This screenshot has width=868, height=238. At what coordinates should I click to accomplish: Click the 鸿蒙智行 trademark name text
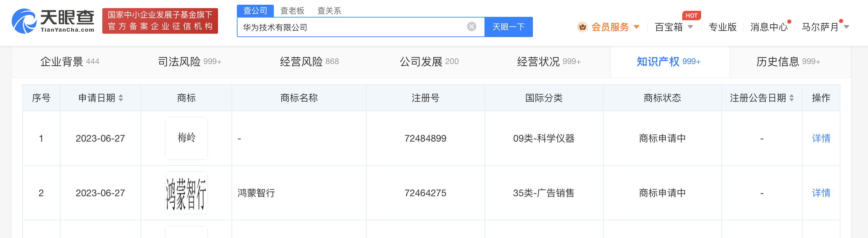pos(256,193)
